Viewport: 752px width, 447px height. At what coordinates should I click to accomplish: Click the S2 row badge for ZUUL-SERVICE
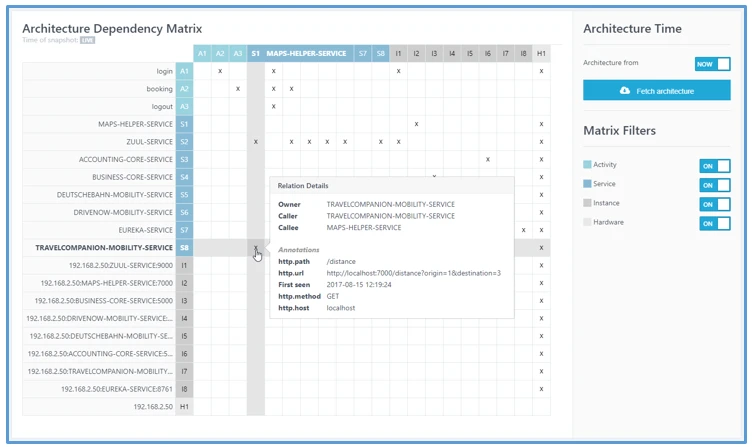pyautogui.click(x=184, y=142)
